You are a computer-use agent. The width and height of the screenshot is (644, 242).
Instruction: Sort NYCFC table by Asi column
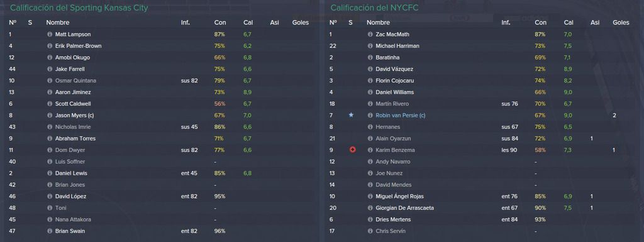point(595,23)
